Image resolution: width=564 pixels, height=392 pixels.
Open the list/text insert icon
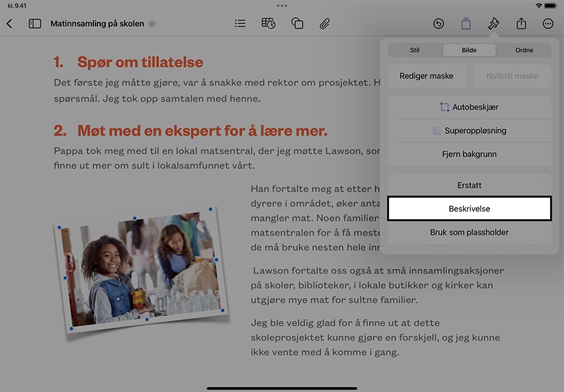[x=240, y=24]
